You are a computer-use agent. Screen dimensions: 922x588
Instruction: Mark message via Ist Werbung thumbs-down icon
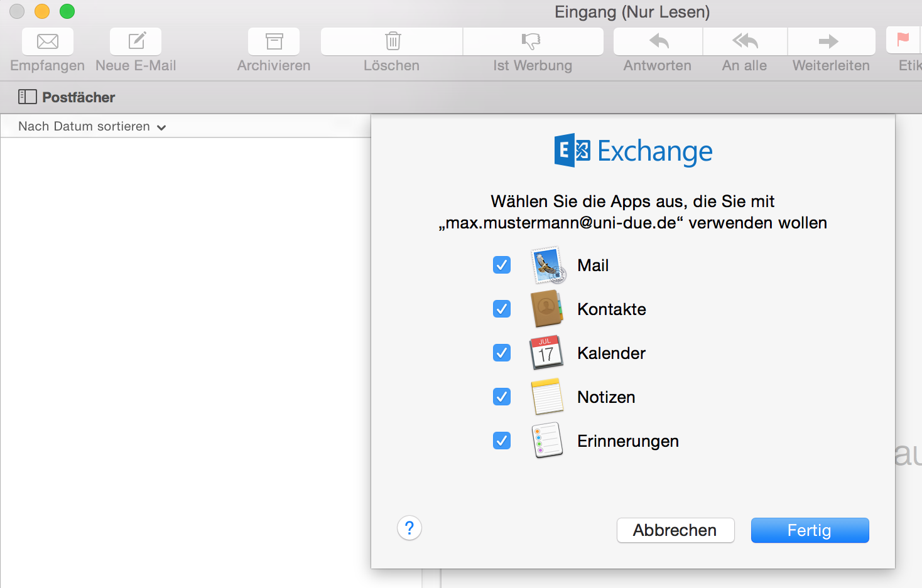(x=533, y=41)
